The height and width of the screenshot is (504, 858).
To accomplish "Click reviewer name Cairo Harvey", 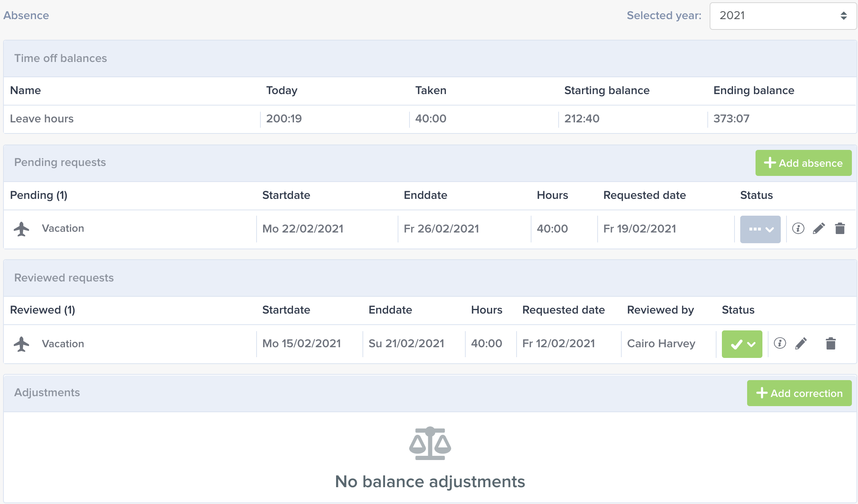I will [x=661, y=343].
